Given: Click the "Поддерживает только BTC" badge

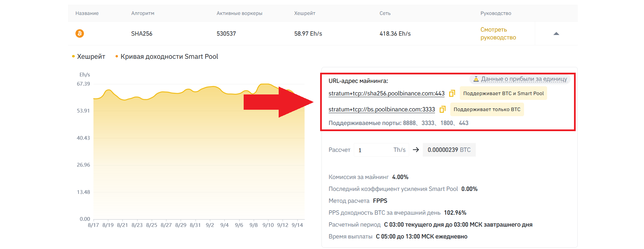Looking at the screenshot, I should coord(487,109).
